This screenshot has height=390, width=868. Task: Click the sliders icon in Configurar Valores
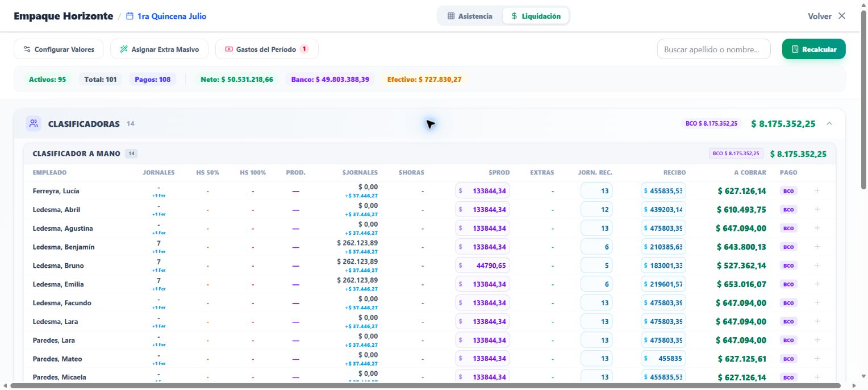(27, 49)
